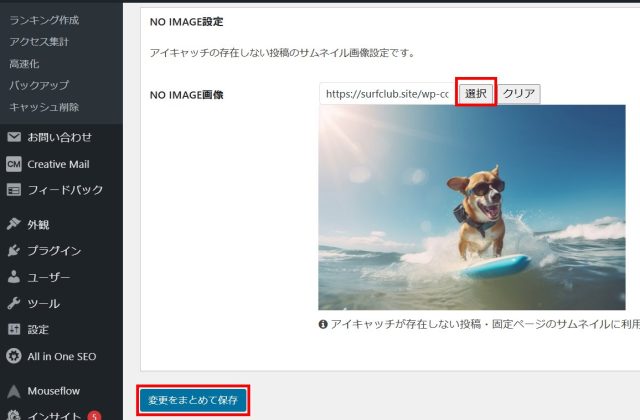The width and height of the screenshot is (640, 420).
Task: Open アクセス集計 submenu item
Action: [x=39, y=42]
